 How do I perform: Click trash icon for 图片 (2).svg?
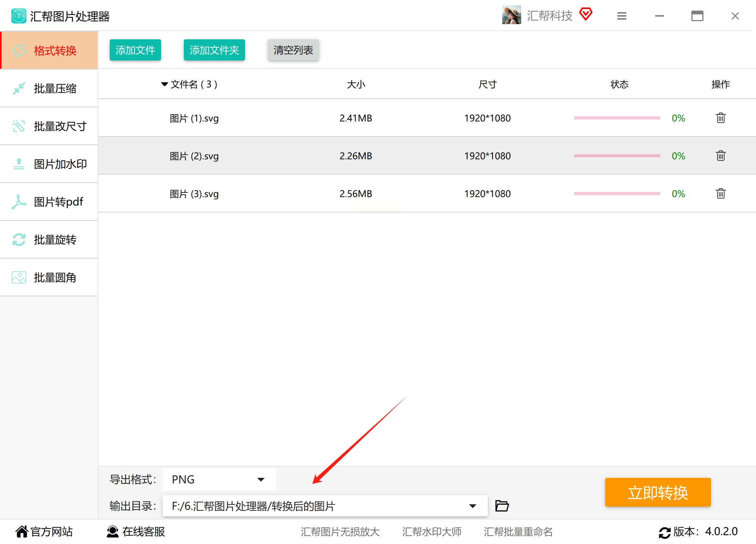(x=720, y=156)
